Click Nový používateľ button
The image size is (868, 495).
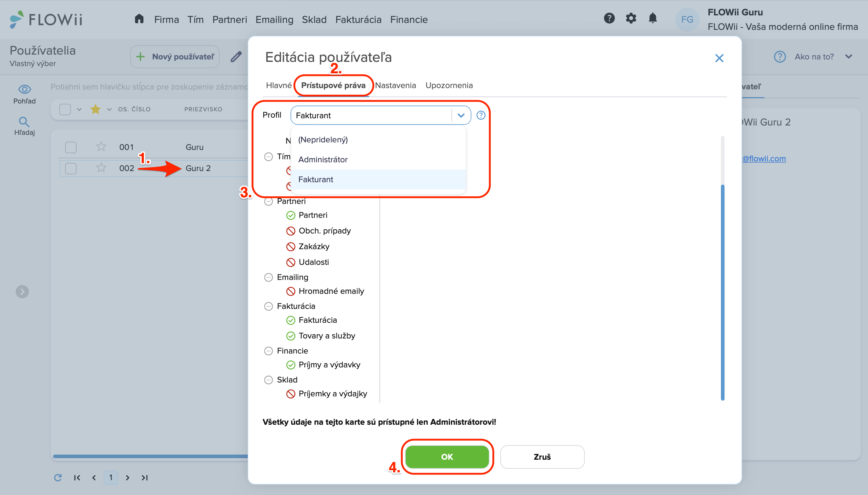[175, 56]
